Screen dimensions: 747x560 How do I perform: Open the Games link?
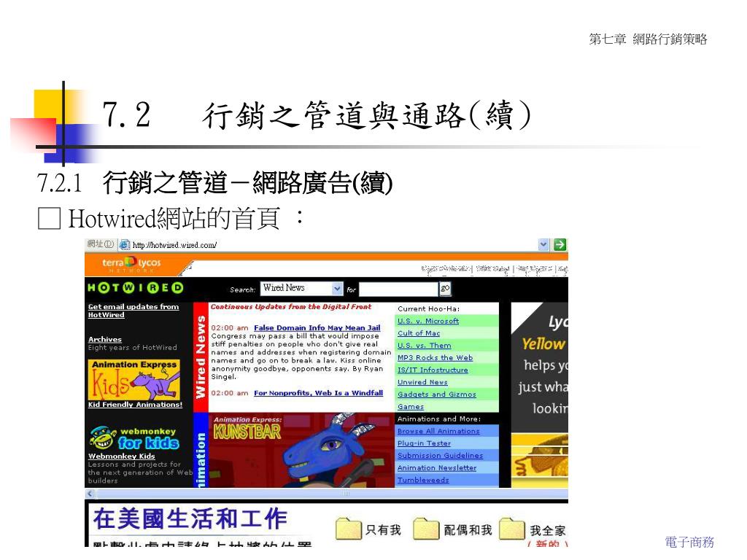[411, 407]
